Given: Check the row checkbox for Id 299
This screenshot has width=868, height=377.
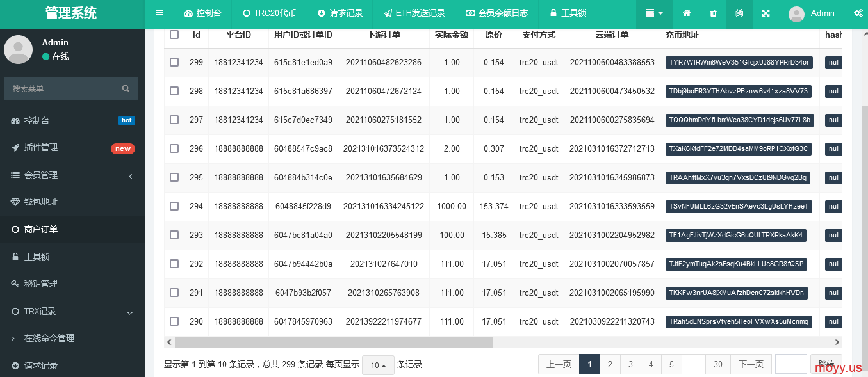Looking at the screenshot, I should click(174, 62).
